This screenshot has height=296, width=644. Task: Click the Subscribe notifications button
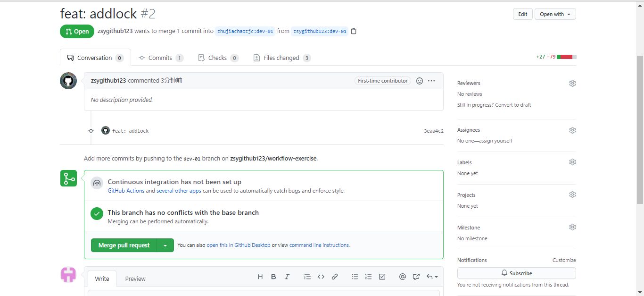[516, 273]
